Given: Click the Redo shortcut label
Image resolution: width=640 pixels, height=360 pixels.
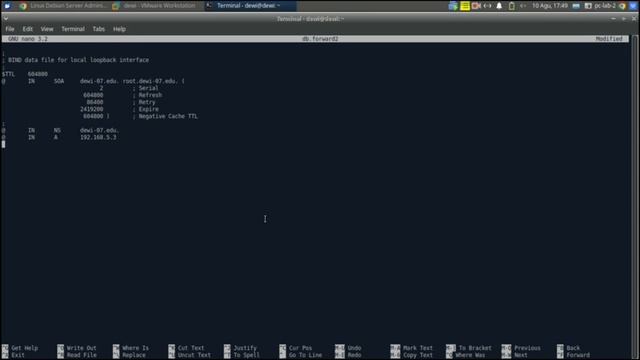Looking at the screenshot, I should pos(354,355).
